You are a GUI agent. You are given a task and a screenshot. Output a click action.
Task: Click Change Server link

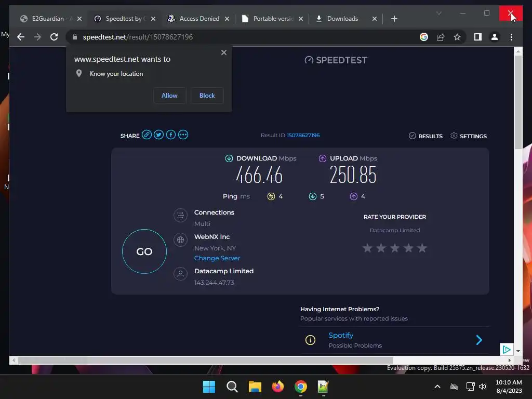[217, 258]
